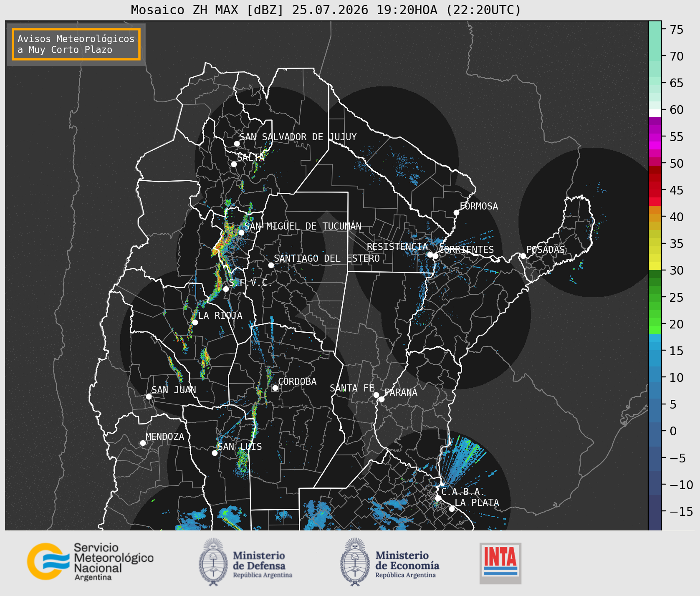The height and width of the screenshot is (596, 700).
Task: Click the Posadas city marker
Action: point(523,256)
